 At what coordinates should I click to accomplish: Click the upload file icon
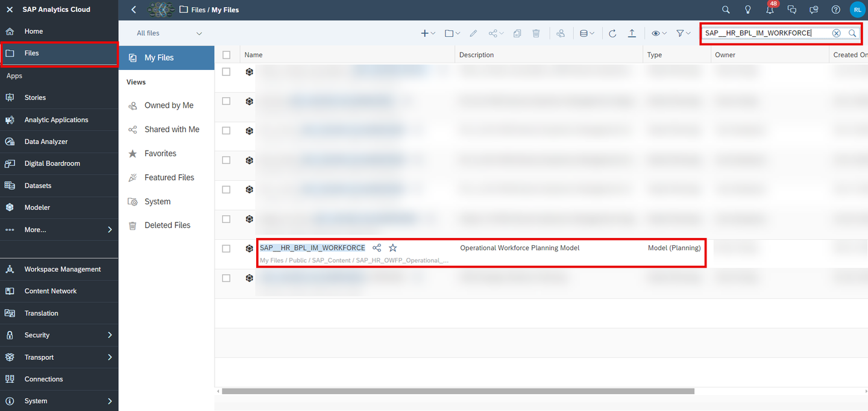[x=632, y=34]
